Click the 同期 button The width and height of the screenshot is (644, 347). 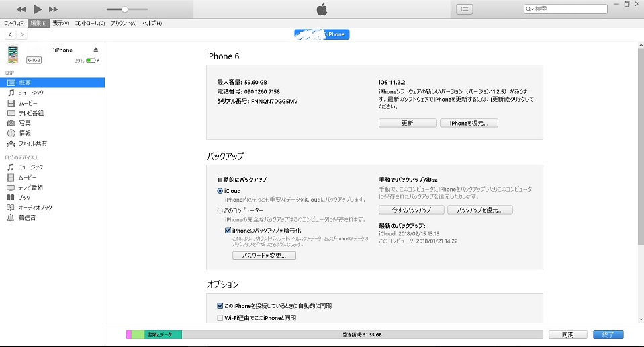pyautogui.click(x=568, y=335)
